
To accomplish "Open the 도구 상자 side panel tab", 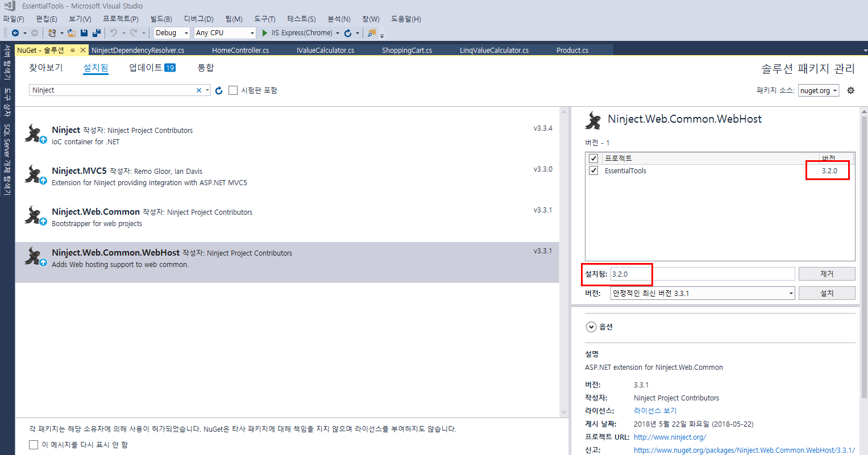I will click(7, 102).
